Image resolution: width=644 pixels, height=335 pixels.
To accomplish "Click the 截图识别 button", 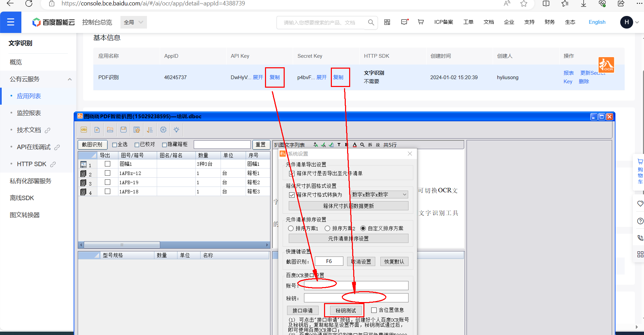I will coord(92,145).
